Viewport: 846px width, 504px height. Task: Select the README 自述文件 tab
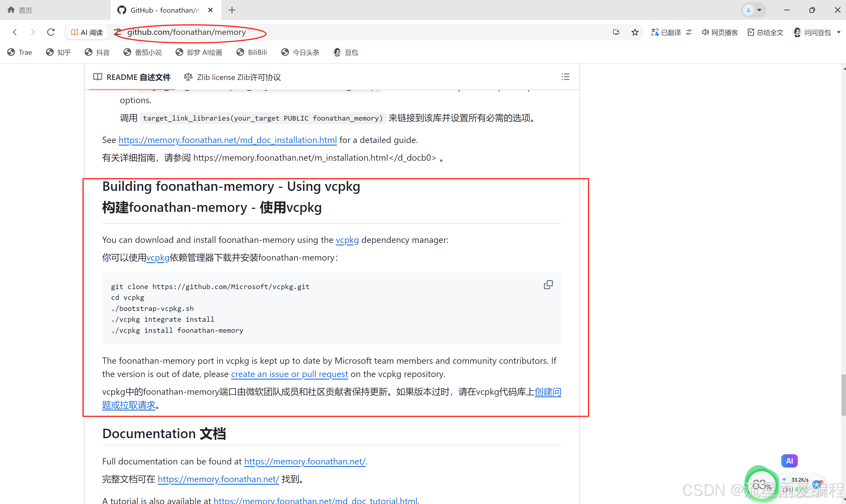click(x=132, y=77)
